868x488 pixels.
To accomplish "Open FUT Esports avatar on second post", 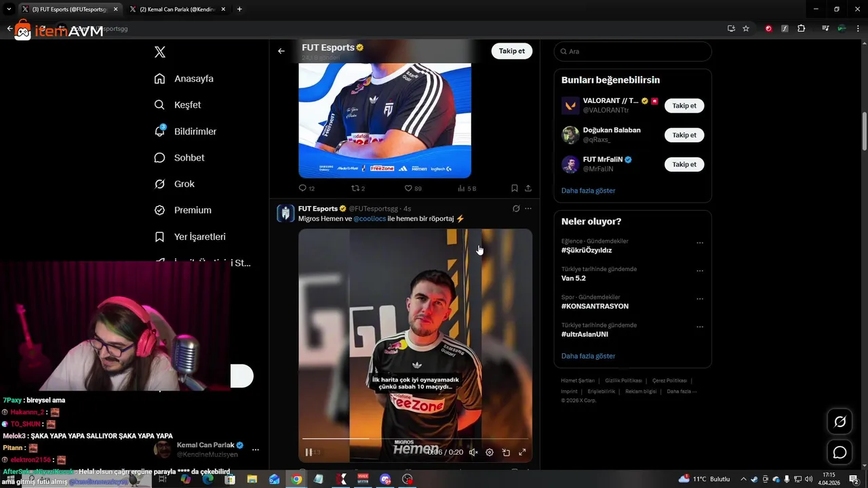I will pos(285,213).
